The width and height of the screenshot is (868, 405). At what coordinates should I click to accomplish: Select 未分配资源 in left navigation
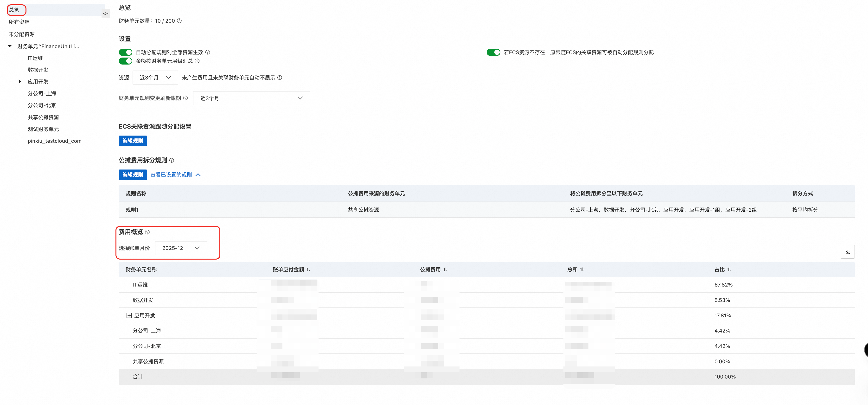(22, 34)
